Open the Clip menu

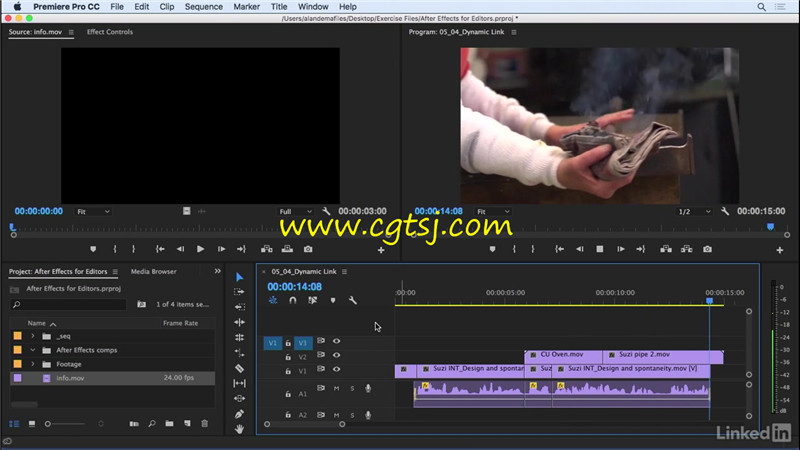(x=167, y=7)
